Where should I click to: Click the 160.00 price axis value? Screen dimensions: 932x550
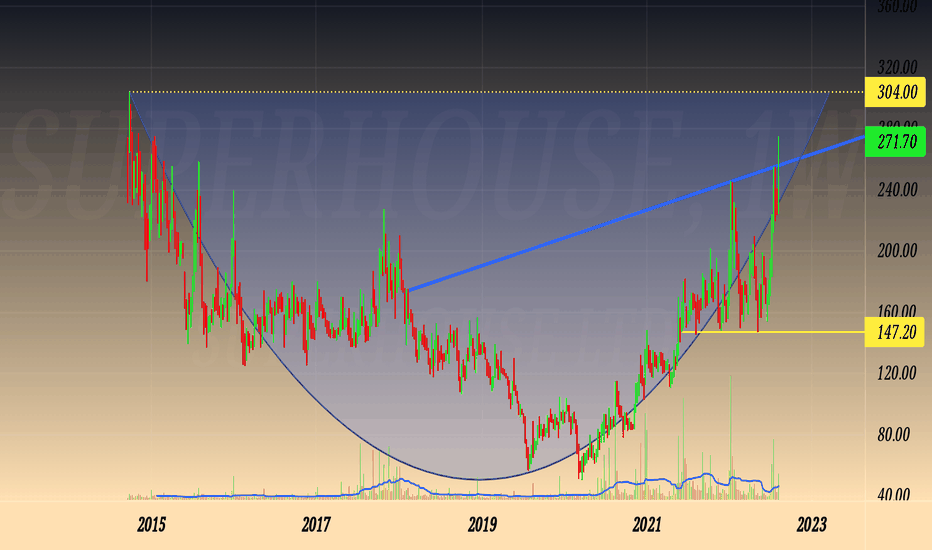tap(897, 311)
